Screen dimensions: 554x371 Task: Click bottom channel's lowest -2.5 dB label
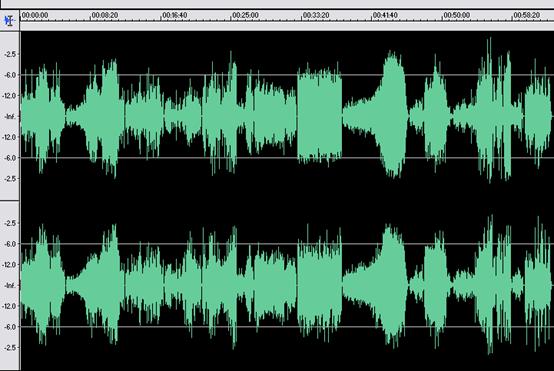coord(10,348)
